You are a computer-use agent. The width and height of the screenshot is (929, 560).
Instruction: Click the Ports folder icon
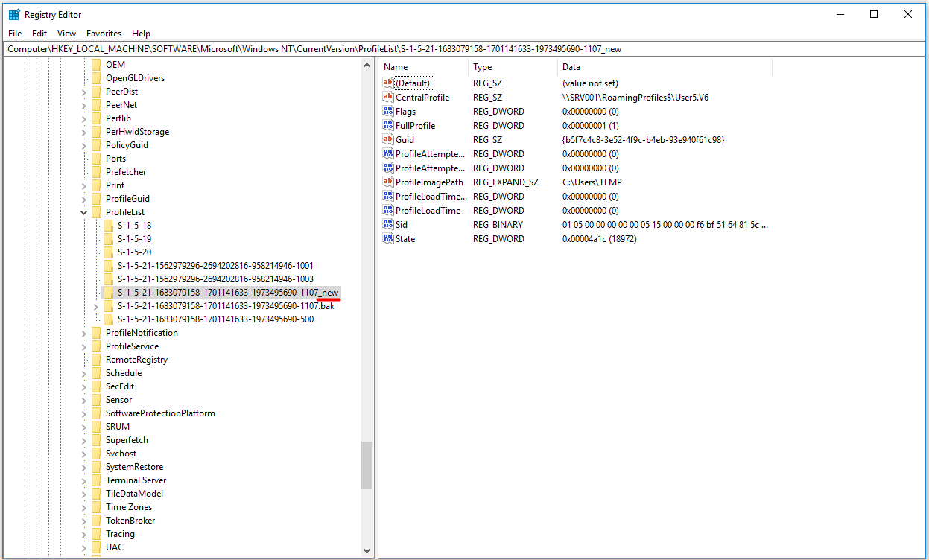tap(96, 159)
